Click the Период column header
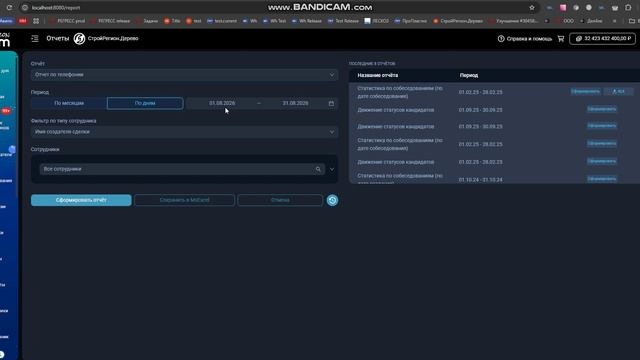 [x=469, y=76]
